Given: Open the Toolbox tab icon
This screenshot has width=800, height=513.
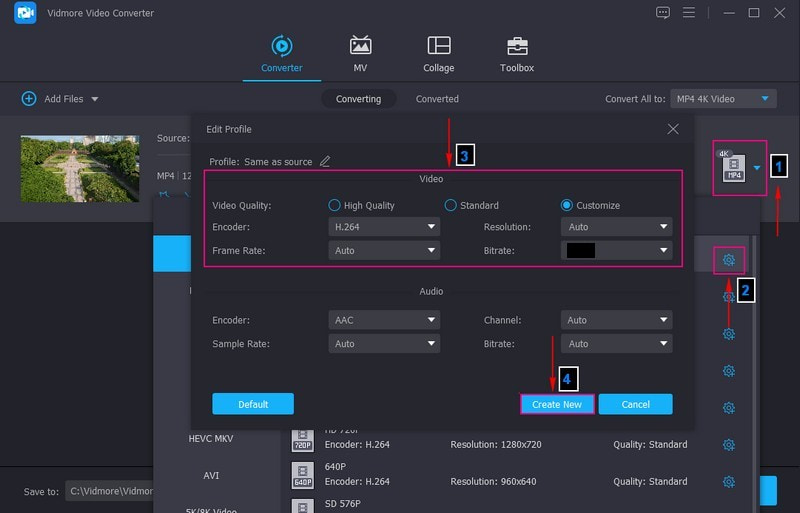Looking at the screenshot, I should pyautogui.click(x=517, y=46).
